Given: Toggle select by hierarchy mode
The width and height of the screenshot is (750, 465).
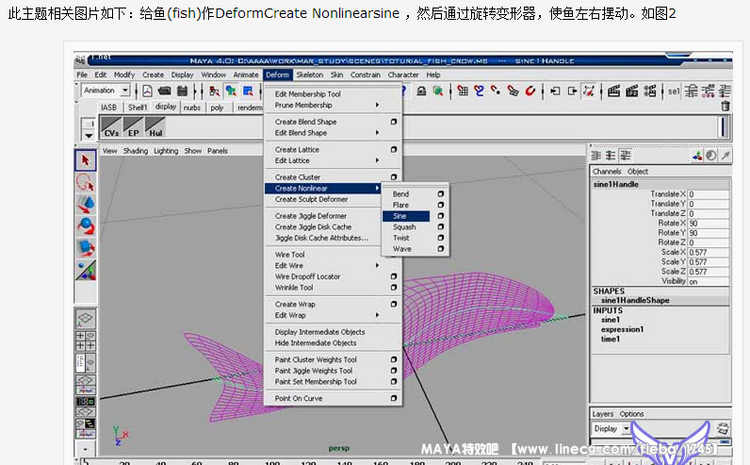Looking at the screenshot, I should [x=214, y=90].
